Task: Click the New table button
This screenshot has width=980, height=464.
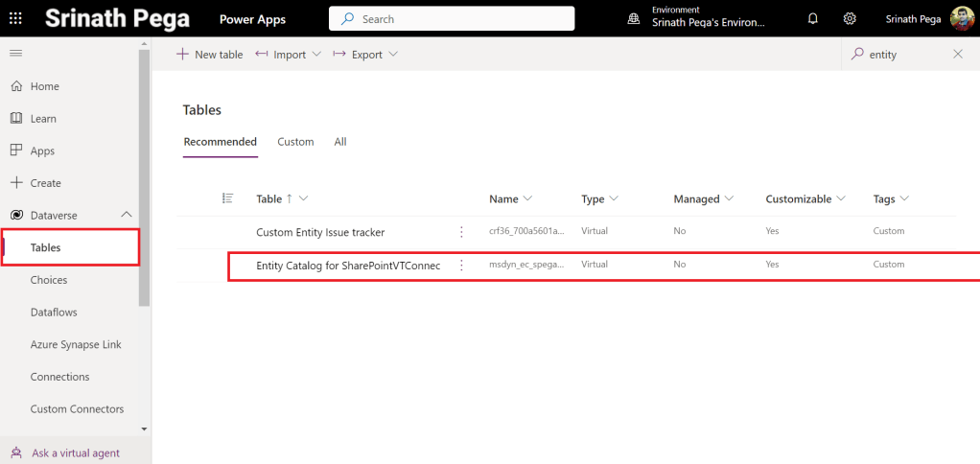Action: click(210, 55)
